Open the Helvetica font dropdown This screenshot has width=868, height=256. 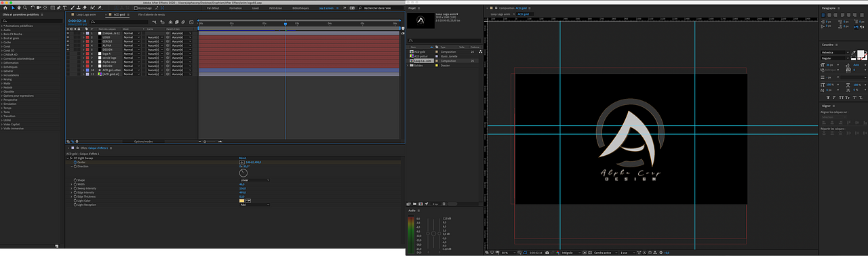(x=835, y=53)
